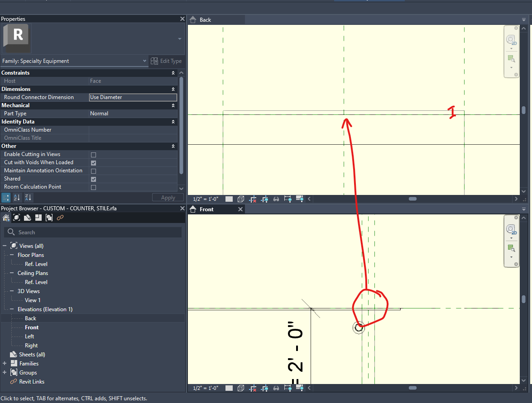Click the Home views icon in Project Browser toolbar
532x403 pixels.
coord(6,218)
